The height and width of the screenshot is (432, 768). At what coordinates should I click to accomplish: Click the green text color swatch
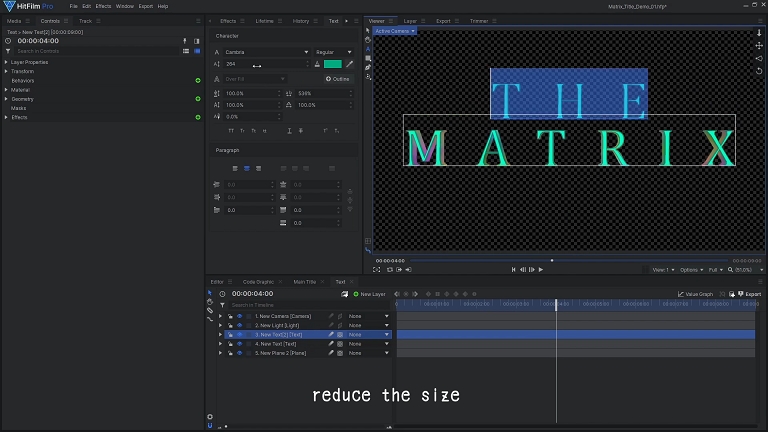333,64
